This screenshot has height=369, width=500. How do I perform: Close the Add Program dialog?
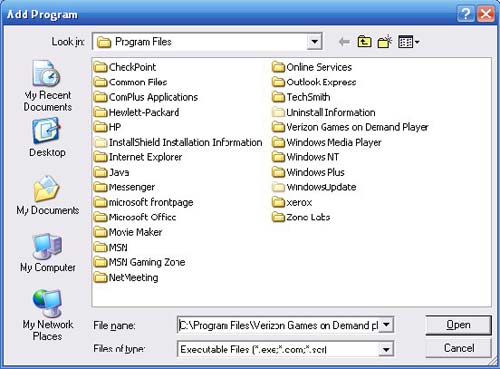point(486,14)
